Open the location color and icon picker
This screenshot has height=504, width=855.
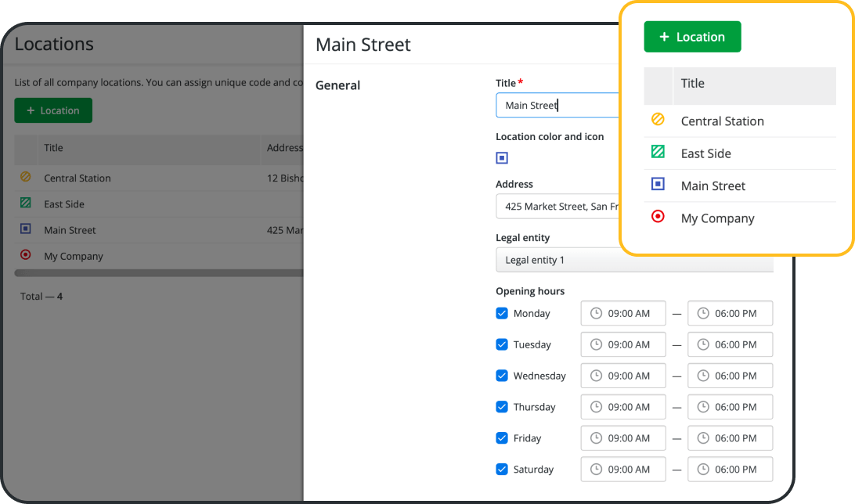coord(502,157)
